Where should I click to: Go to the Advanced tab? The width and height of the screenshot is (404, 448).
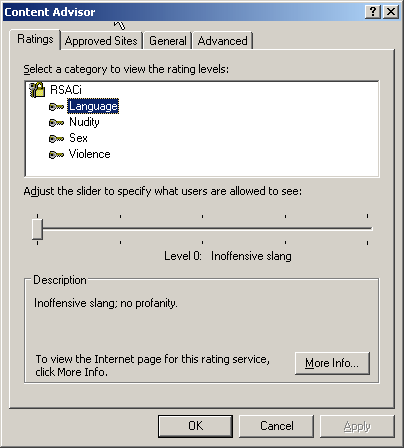point(222,41)
